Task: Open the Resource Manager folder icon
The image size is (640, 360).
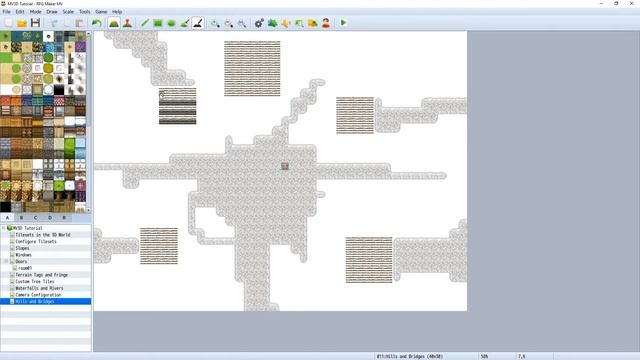Action: 313,23
